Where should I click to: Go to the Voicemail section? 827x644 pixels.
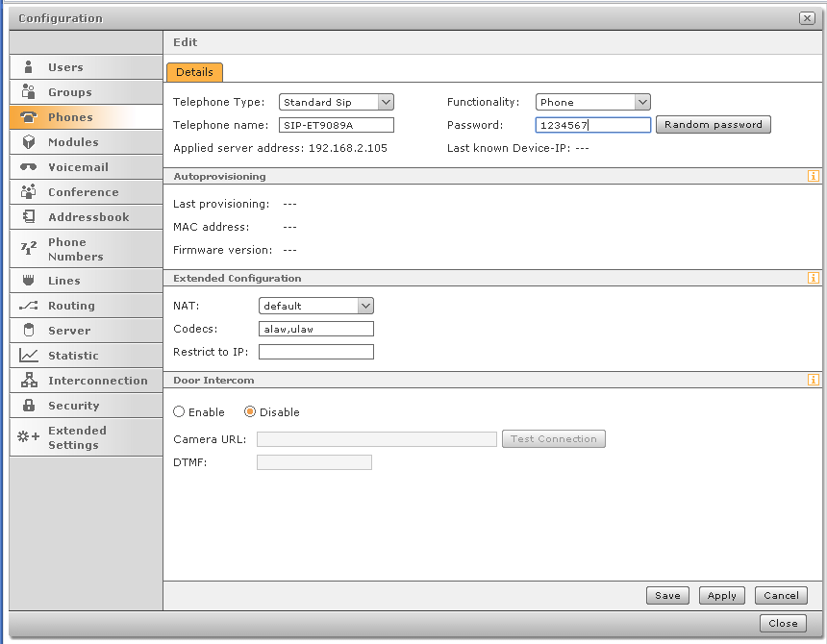[x=86, y=167]
